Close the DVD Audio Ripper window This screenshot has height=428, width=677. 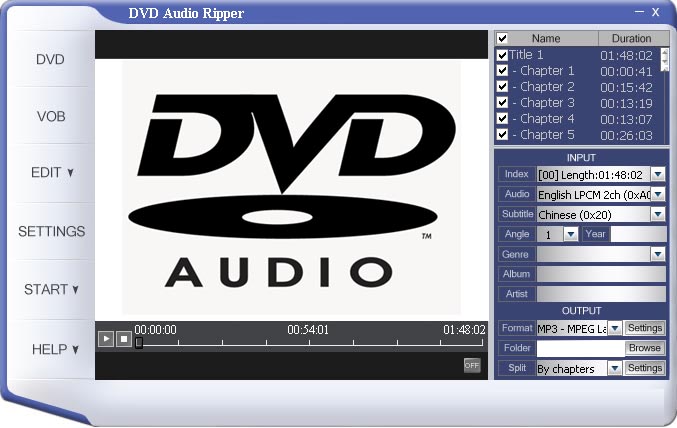pyautogui.click(x=655, y=12)
